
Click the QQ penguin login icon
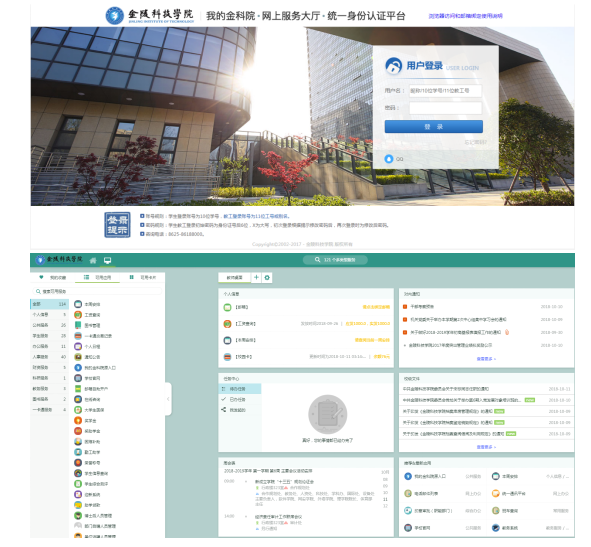389,159
